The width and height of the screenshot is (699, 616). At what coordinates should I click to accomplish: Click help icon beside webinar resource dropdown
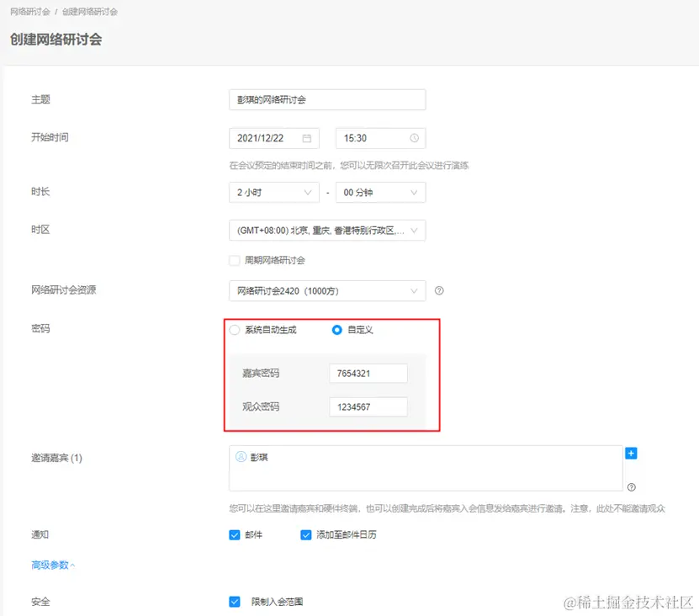click(x=439, y=291)
